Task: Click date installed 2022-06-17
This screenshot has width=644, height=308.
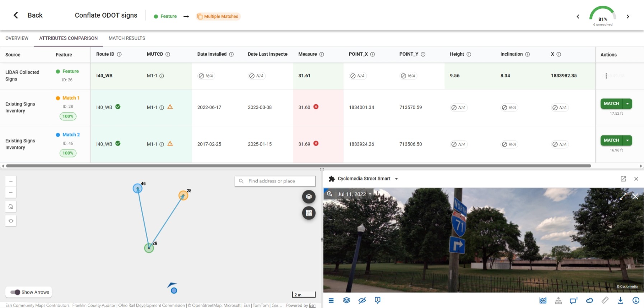Action: coord(209,107)
